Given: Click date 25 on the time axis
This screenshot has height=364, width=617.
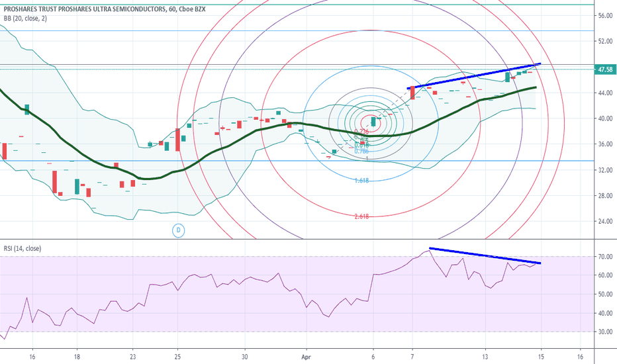Looking at the screenshot, I should pyautogui.click(x=177, y=357).
